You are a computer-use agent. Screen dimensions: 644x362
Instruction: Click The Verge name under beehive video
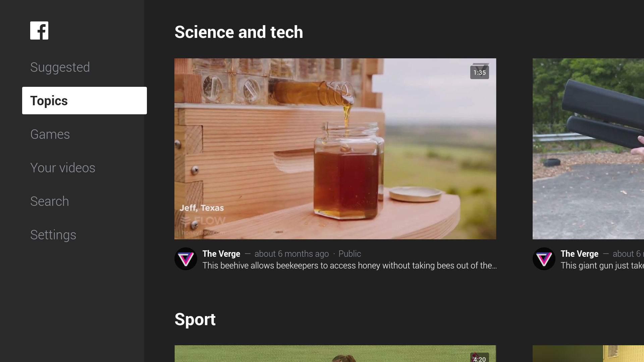pyautogui.click(x=221, y=254)
